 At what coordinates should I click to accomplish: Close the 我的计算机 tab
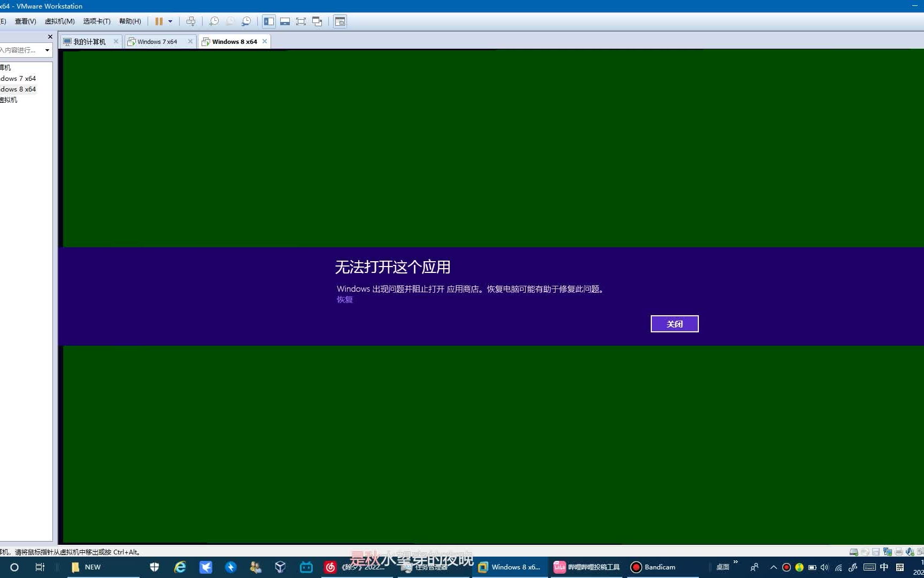point(116,41)
